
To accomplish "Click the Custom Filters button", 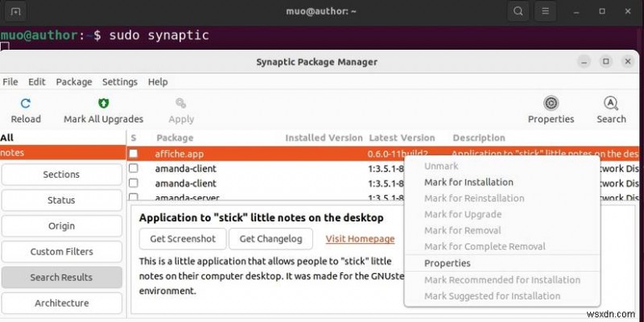I will click(x=62, y=252).
